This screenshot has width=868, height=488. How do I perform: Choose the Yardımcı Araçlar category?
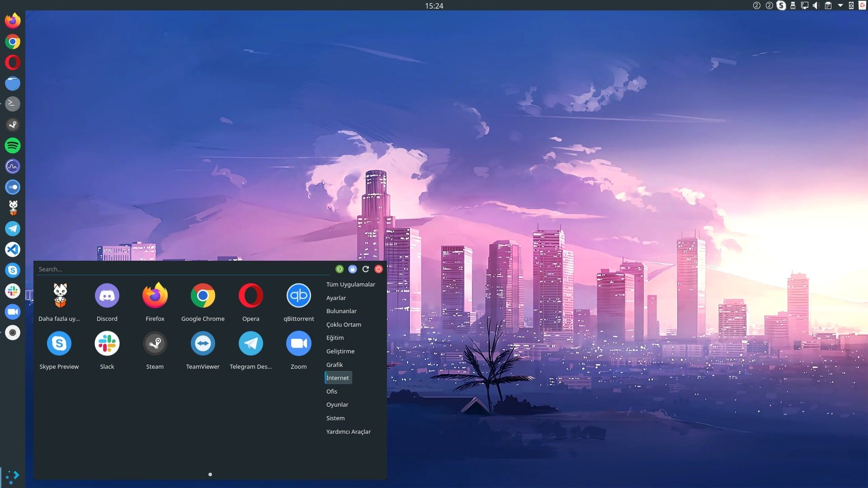(348, 432)
